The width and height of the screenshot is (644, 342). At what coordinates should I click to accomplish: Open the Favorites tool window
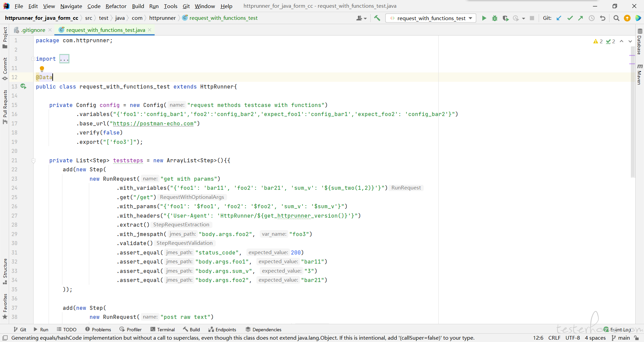[5, 306]
